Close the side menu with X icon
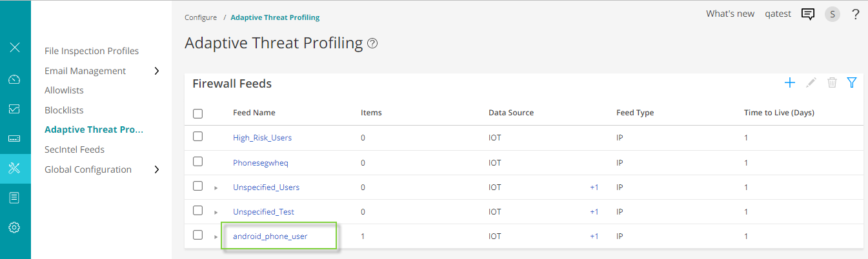This screenshot has width=868, height=259. pos(15,47)
